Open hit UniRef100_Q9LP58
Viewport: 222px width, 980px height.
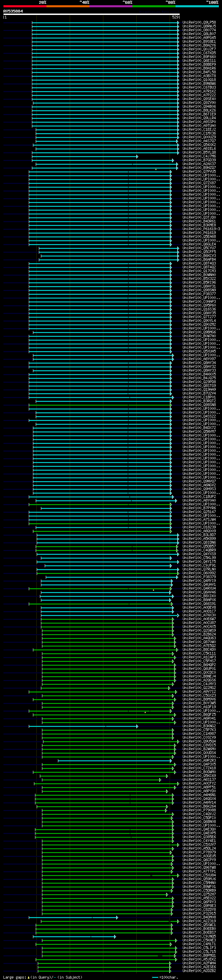(199, 23)
